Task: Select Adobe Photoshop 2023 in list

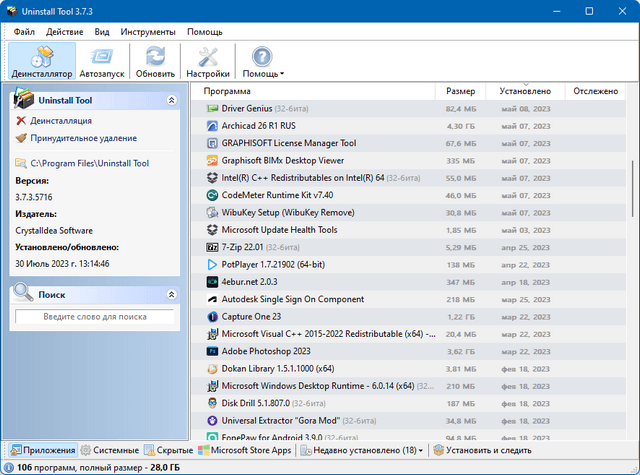Action: coord(266,352)
